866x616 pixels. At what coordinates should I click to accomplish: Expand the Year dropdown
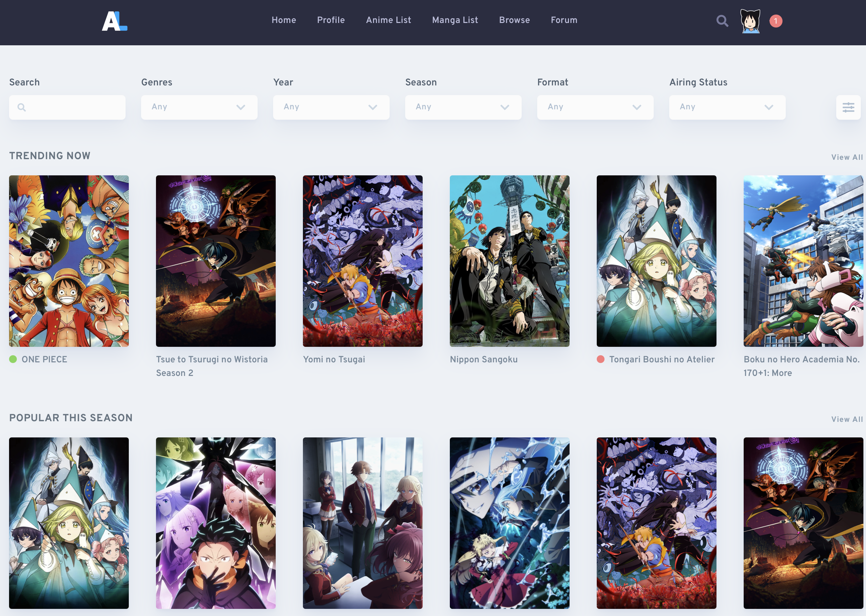click(331, 107)
